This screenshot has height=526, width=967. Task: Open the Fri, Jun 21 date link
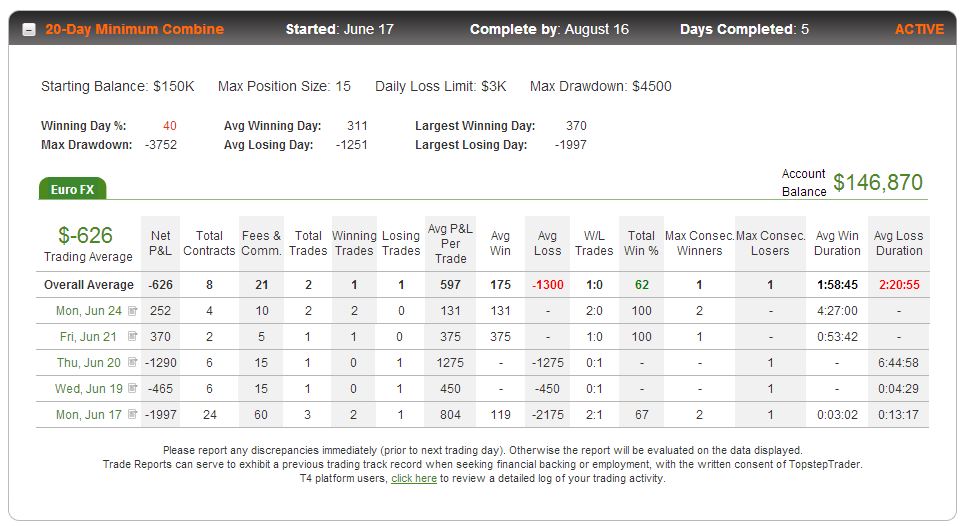point(88,337)
